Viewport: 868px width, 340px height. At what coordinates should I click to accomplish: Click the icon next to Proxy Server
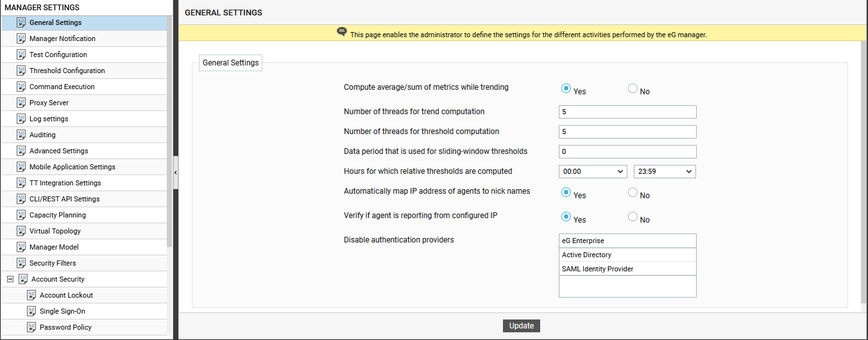21,103
